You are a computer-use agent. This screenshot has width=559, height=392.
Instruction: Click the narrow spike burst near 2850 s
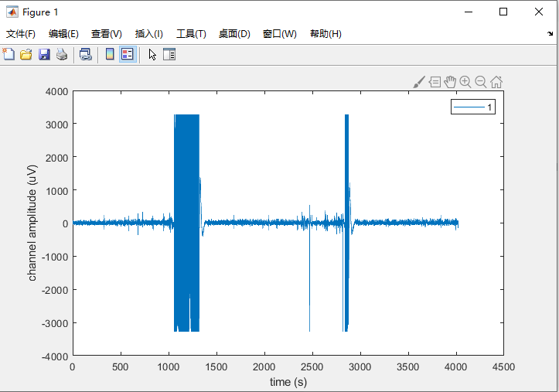[346, 223]
